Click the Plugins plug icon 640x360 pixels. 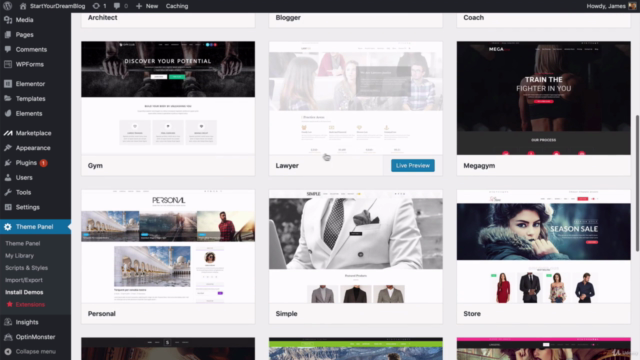point(8,162)
